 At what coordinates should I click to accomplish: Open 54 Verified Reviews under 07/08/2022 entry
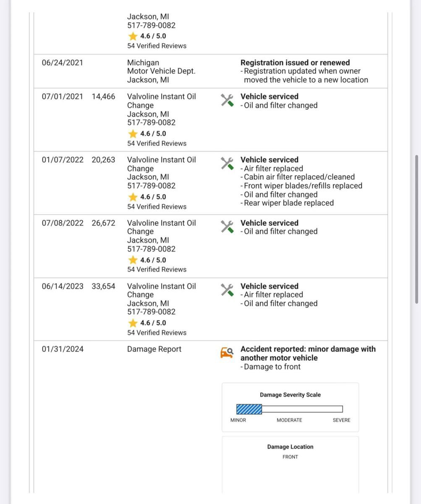tap(157, 269)
